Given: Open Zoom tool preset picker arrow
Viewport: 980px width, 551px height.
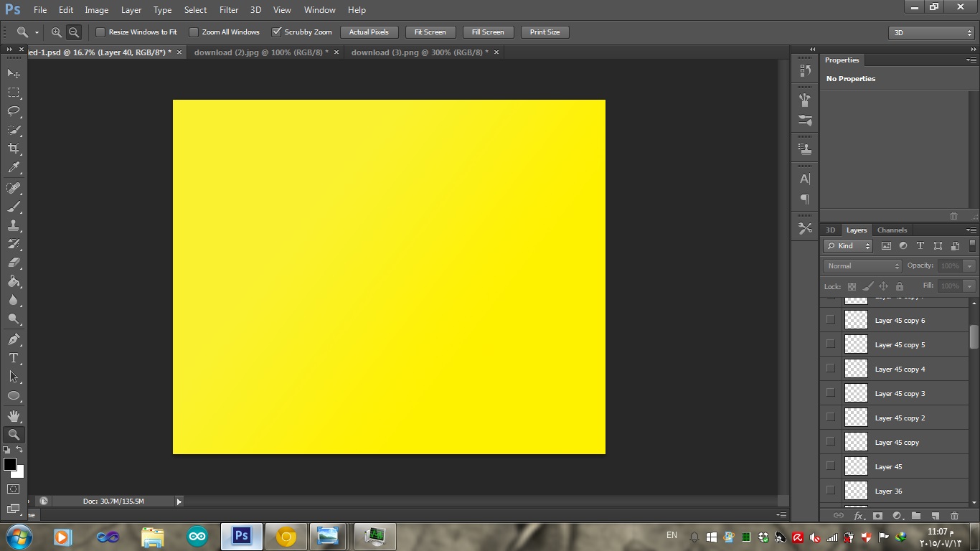Looking at the screenshot, I should tap(37, 32).
